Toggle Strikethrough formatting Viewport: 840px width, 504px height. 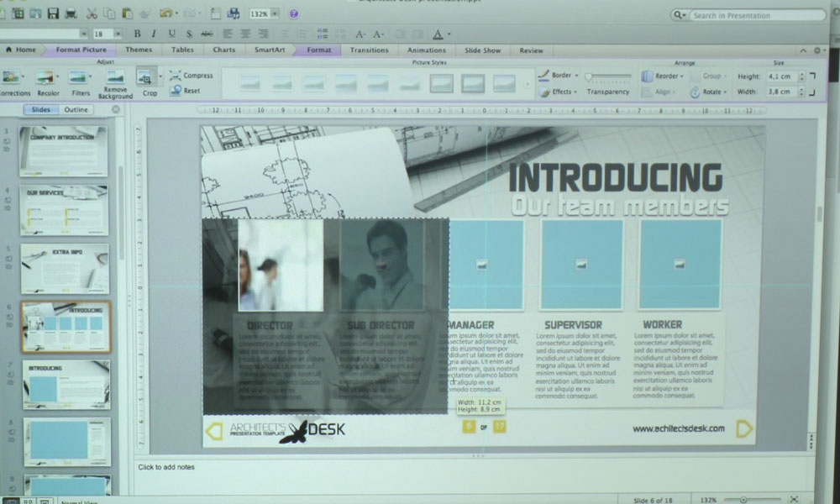point(207,34)
